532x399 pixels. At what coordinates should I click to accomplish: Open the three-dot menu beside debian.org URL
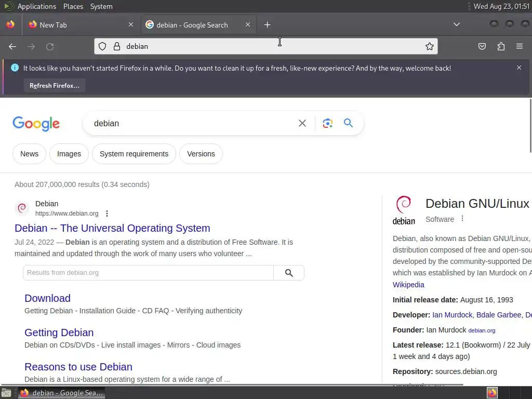107,214
